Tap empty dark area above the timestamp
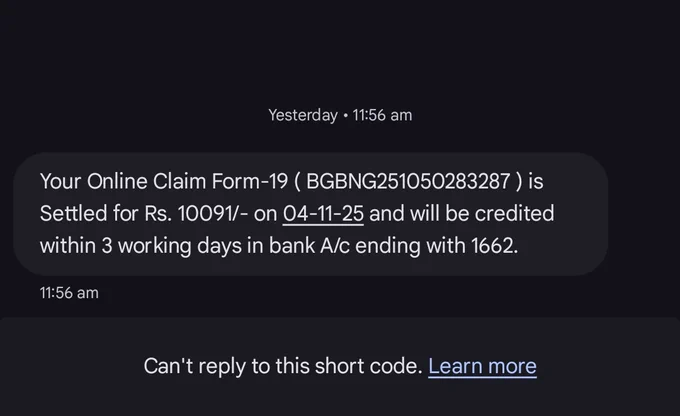 tap(340, 50)
